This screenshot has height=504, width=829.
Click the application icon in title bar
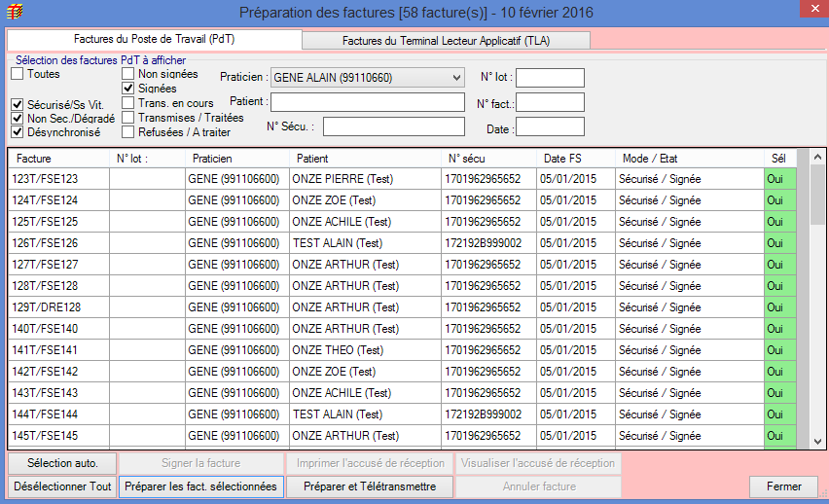point(13,13)
